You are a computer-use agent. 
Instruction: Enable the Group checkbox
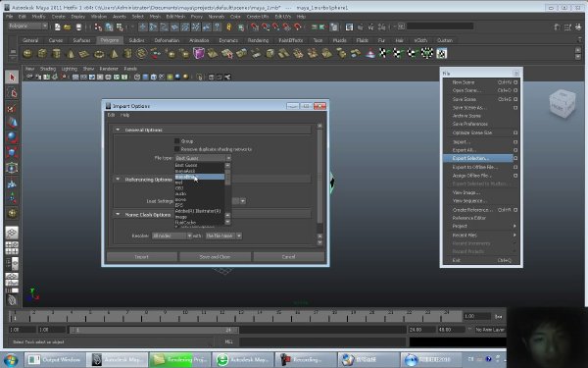point(177,140)
